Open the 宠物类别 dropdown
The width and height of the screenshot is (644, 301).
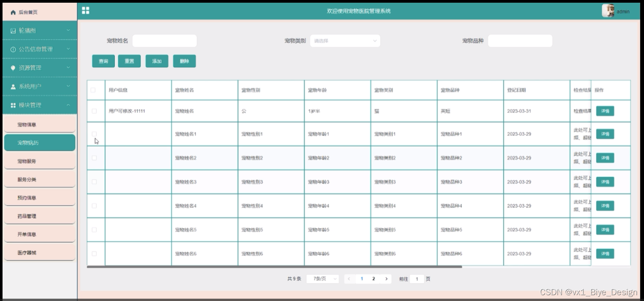(x=345, y=41)
